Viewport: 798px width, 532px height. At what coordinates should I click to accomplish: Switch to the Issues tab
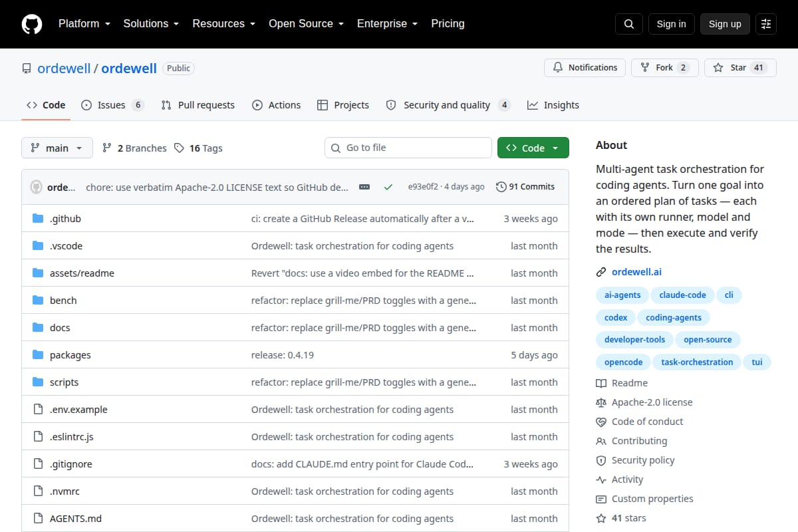112,105
